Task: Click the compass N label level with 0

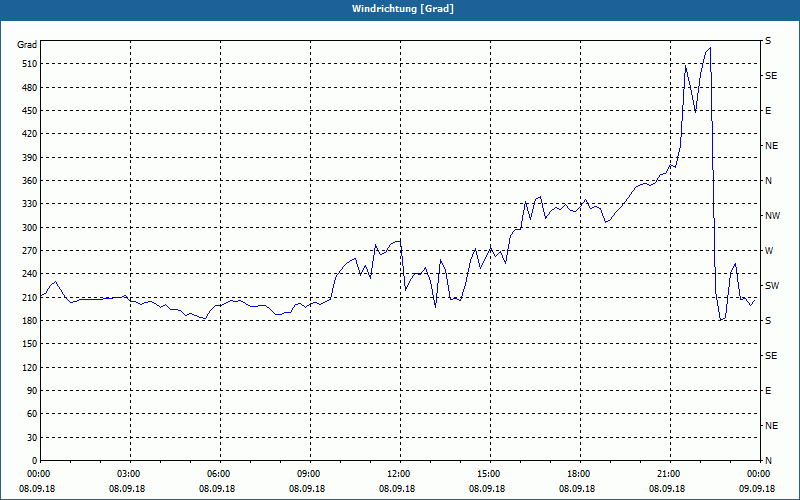Action: (768, 461)
